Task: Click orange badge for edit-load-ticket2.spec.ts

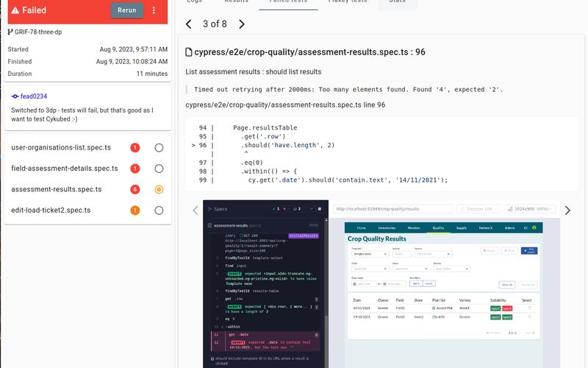Action: pos(135,210)
